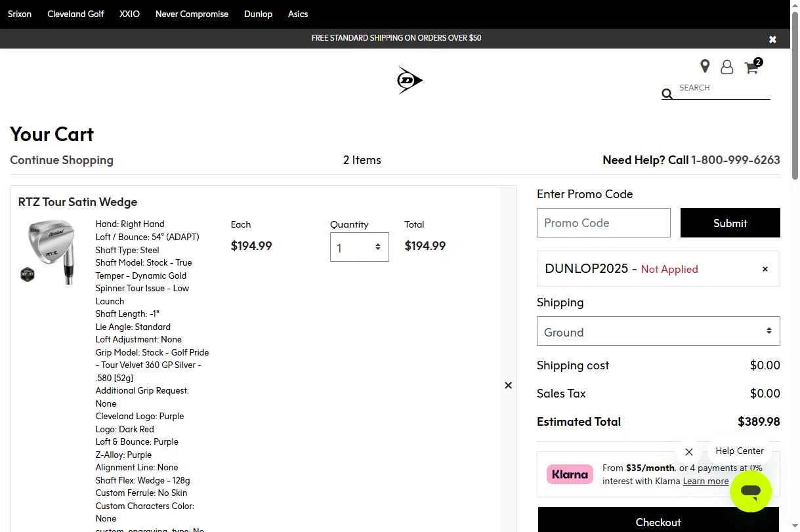Click the Estimated Total $389.98 amount
The width and height of the screenshot is (800, 532).
[759, 422]
